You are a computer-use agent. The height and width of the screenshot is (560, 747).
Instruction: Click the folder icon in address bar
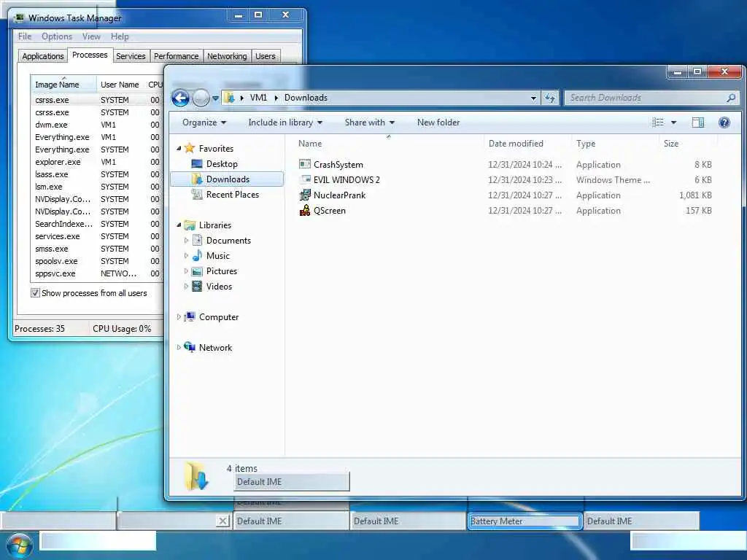(230, 98)
